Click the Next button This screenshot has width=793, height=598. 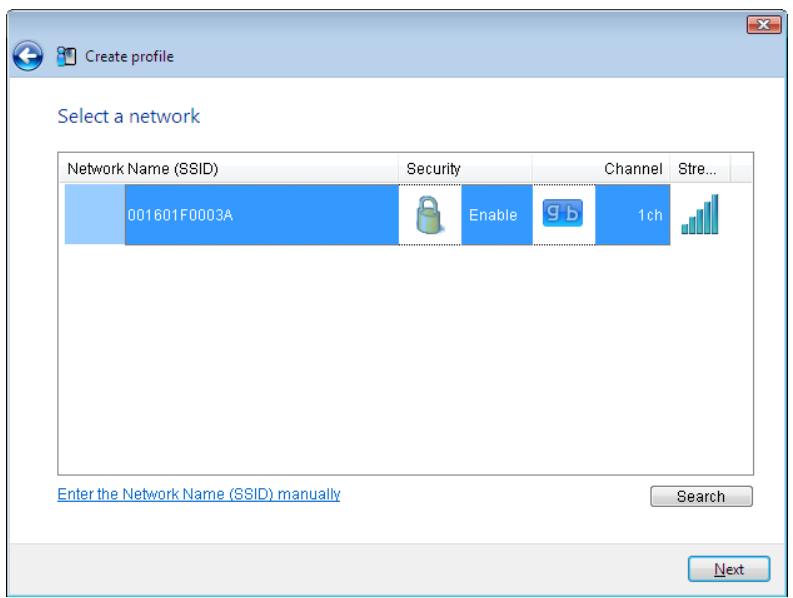729,569
